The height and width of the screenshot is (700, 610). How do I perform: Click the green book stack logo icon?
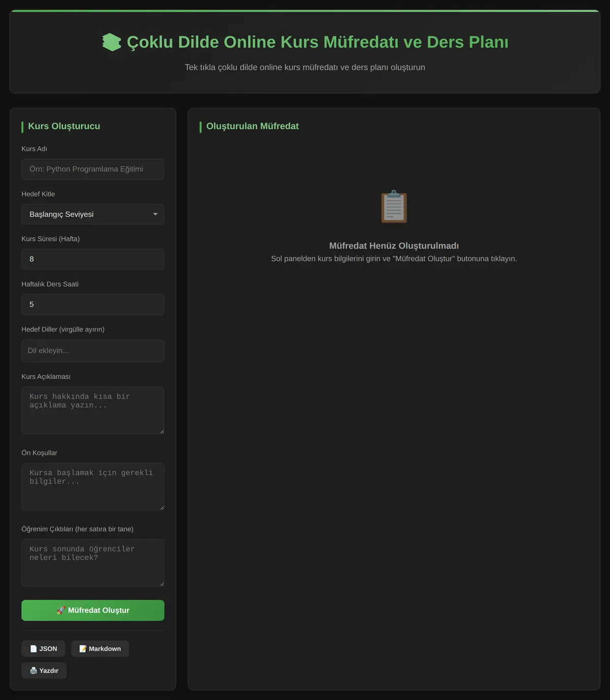111,42
